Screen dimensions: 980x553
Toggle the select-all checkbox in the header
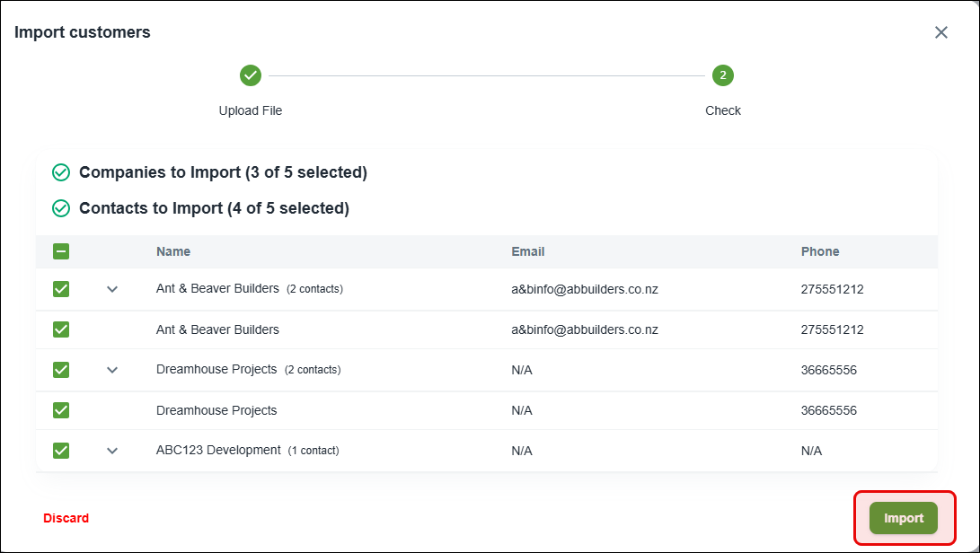coord(61,251)
